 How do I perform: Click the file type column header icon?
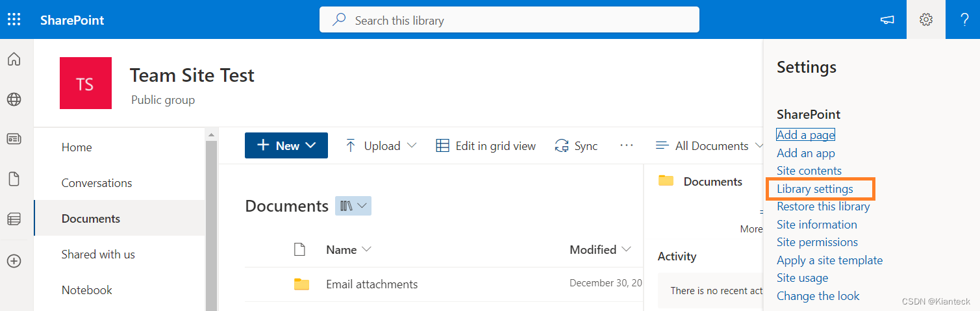coord(299,249)
